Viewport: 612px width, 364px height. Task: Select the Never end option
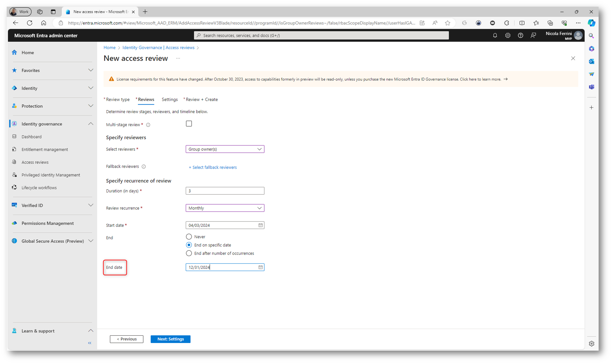[x=189, y=237]
